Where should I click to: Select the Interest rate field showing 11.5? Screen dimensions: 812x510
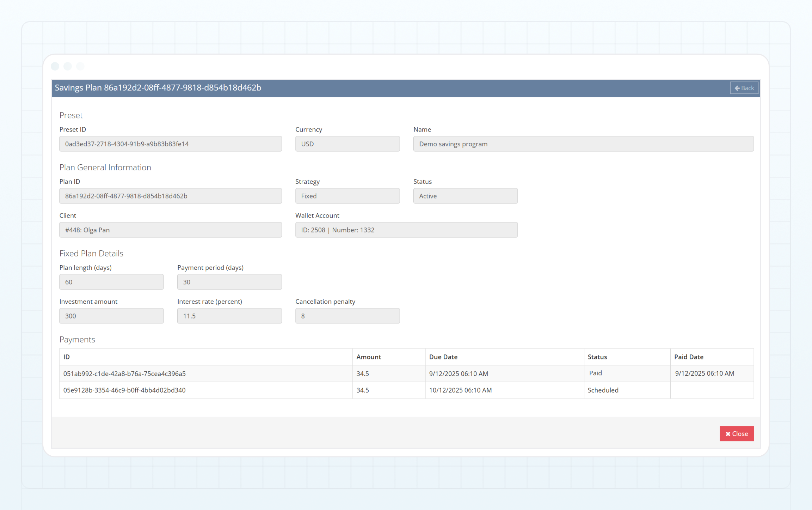coord(229,316)
